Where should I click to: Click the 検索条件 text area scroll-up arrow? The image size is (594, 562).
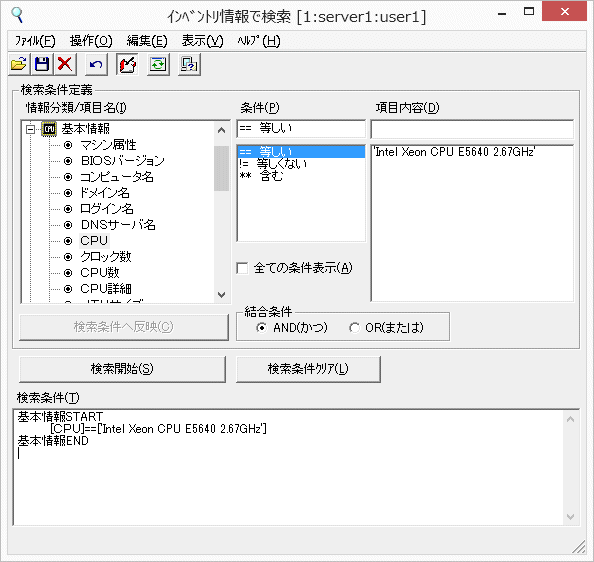pos(571,419)
